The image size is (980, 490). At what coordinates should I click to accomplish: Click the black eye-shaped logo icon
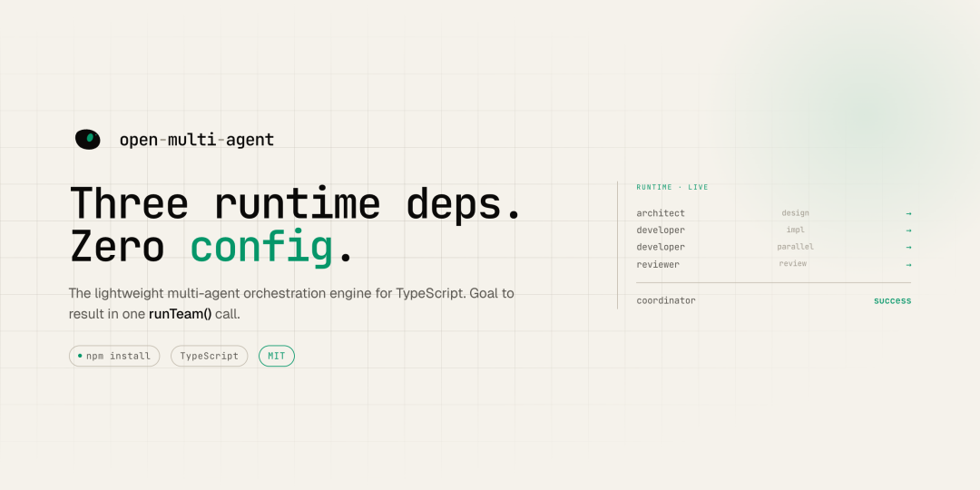click(87, 140)
